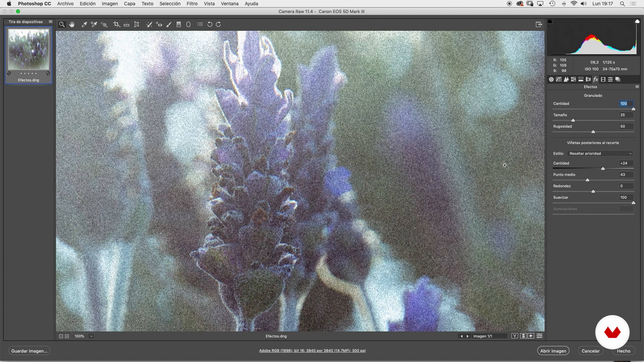The image size is (644, 362).
Task: Open the Basic panel tab icon
Action: pyautogui.click(x=551, y=79)
